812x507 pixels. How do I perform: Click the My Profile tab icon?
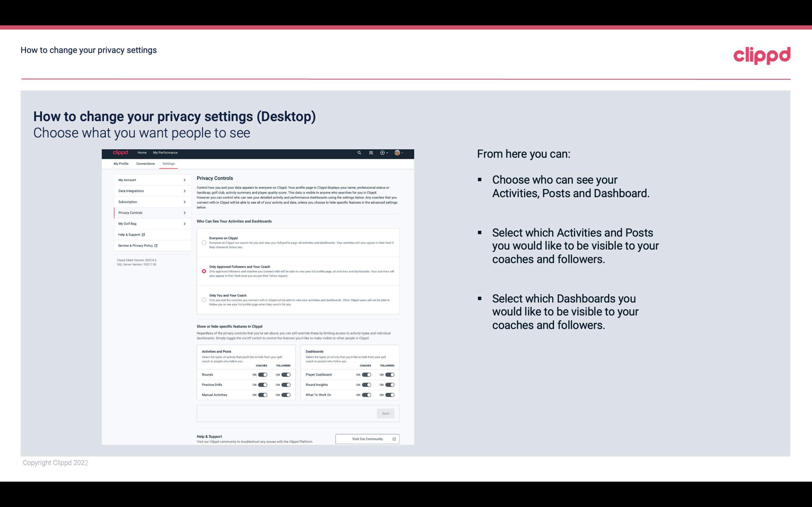[121, 163]
